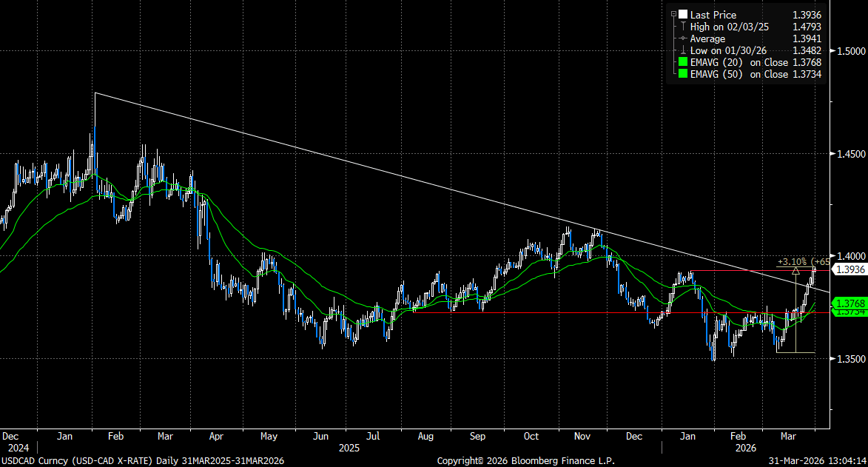This screenshot has height=467, width=868.
Task: Select the Last Price legend entry
Action: [x=713, y=15]
